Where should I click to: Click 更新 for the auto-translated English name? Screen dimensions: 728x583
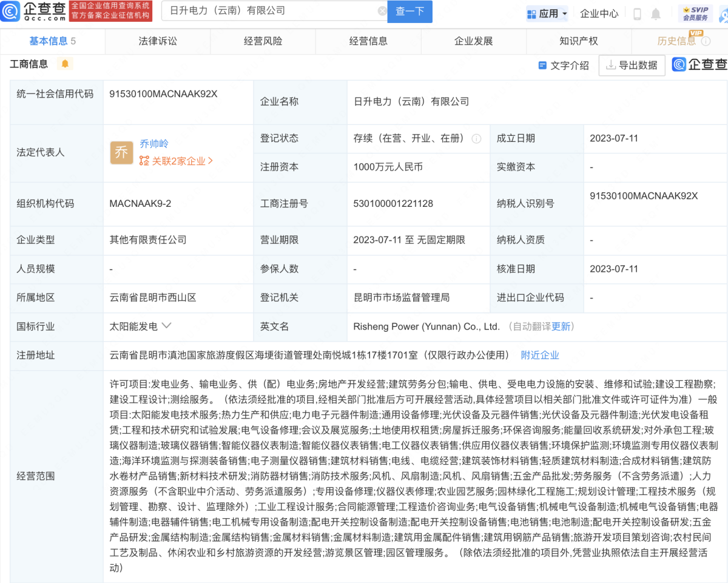pos(561,326)
